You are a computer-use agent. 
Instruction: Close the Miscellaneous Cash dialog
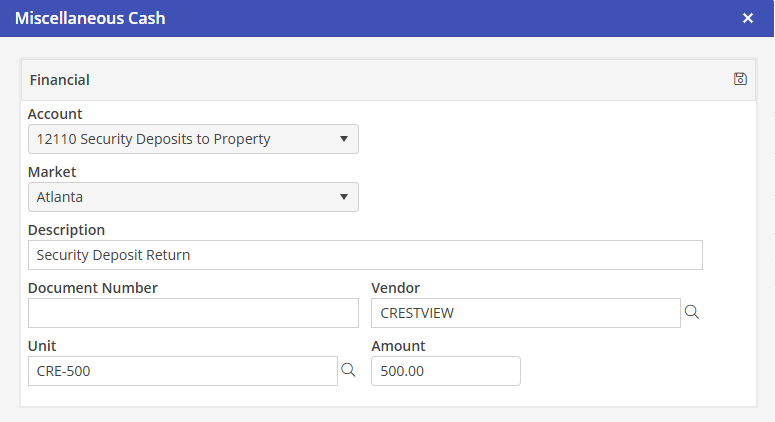pos(748,18)
